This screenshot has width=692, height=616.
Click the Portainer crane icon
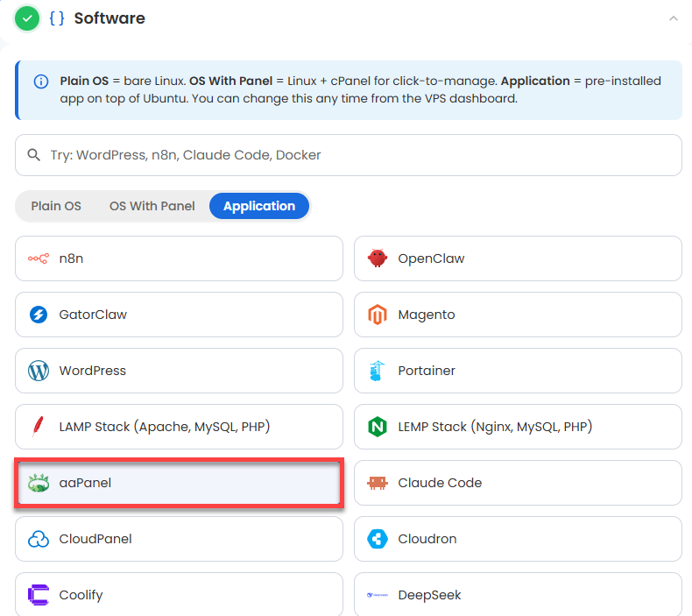[377, 371]
